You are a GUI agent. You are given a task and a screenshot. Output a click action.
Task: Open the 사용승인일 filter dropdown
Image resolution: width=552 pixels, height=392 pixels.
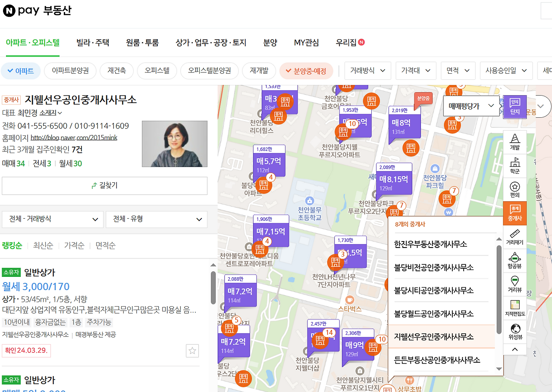tap(506, 71)
